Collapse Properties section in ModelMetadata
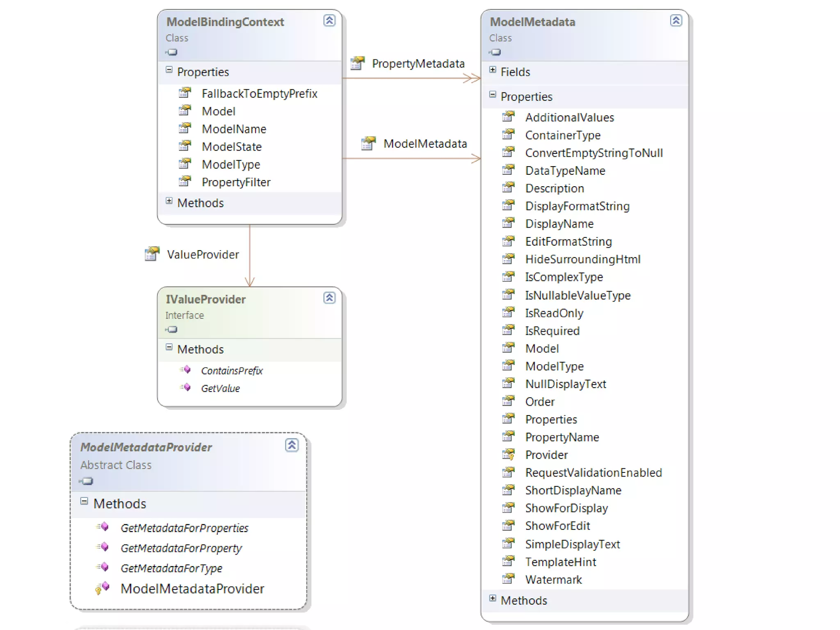 (493, 95)
